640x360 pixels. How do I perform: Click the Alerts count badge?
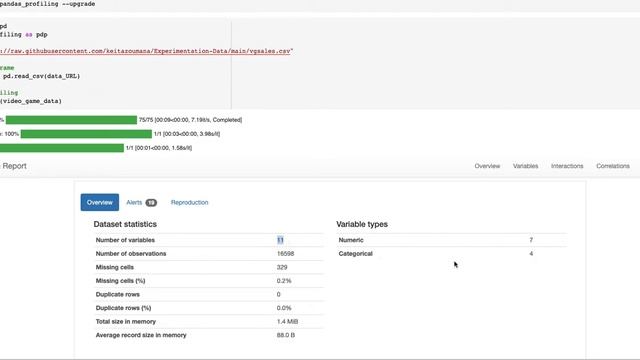pos(151,203)
